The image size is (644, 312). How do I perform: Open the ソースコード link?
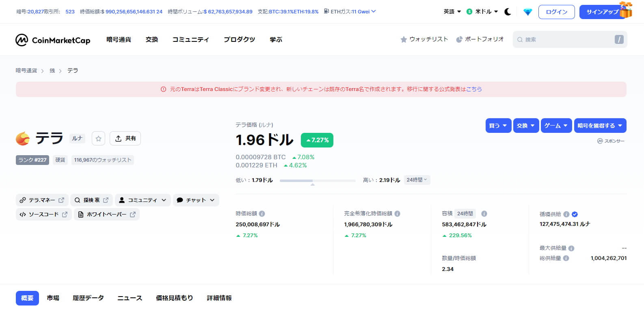click(44, 214)
